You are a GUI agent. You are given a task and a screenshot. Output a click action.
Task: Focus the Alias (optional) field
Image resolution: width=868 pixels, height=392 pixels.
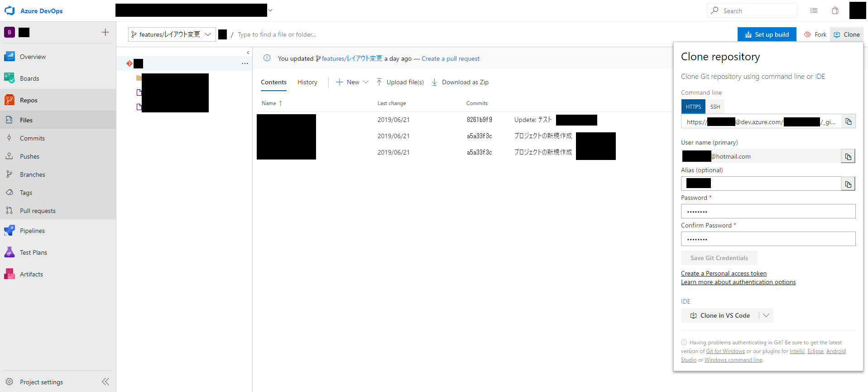[761, 184]
